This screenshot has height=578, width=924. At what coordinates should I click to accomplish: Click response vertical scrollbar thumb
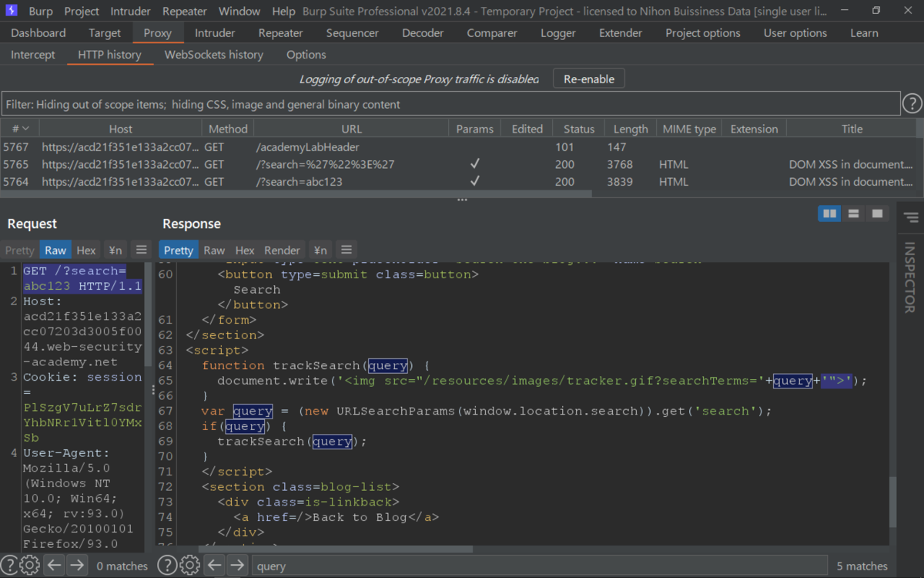[892, 502]
